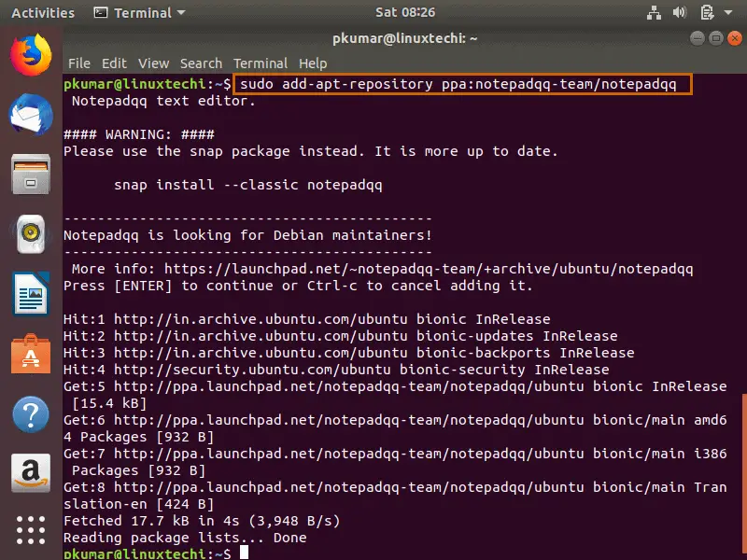Open the Terminal app menu dropdown
This screenshot has height=560, width=747.
139,12
